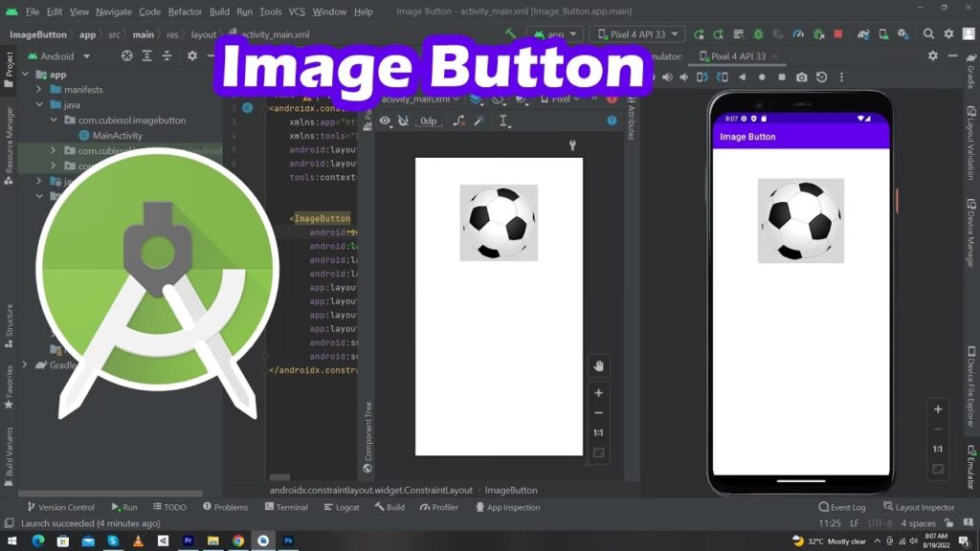
Task: Open the Layout Inspector from status bar
Action: point(918,507)
